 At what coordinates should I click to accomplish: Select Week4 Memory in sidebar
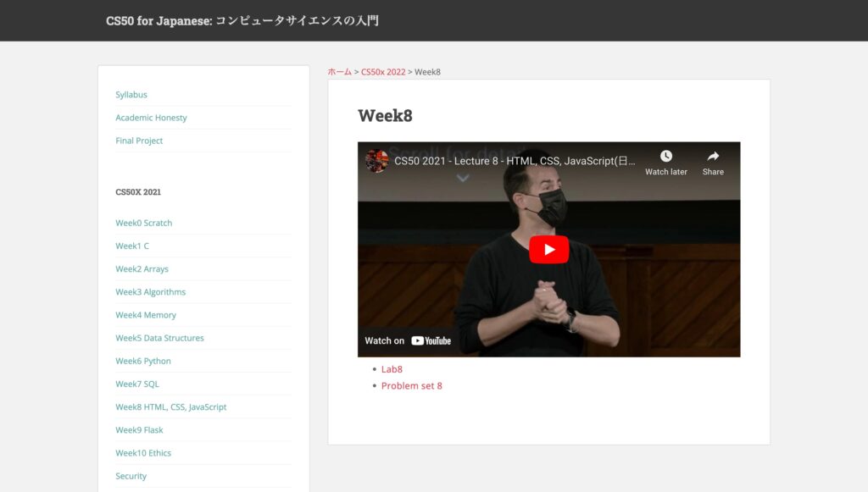146,315
